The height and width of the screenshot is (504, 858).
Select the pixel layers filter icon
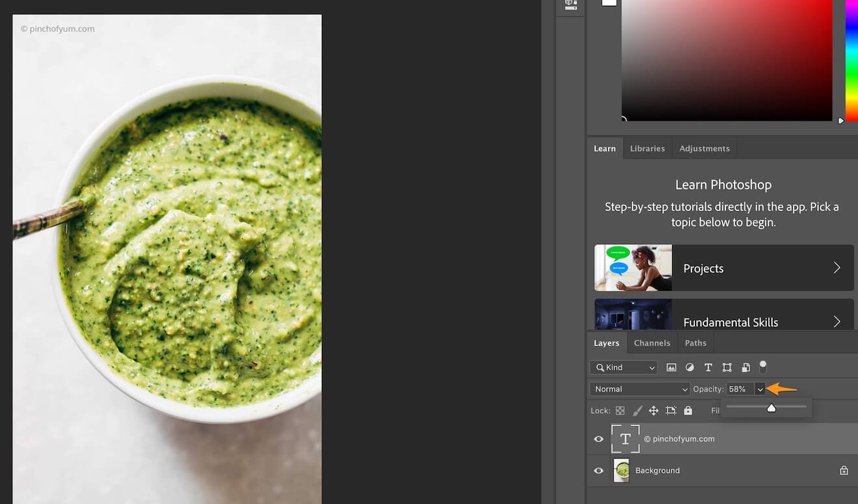[x=671, y=367]
